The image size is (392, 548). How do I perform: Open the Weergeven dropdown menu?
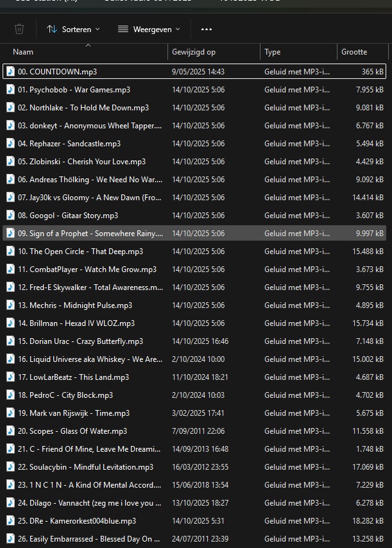149,29
